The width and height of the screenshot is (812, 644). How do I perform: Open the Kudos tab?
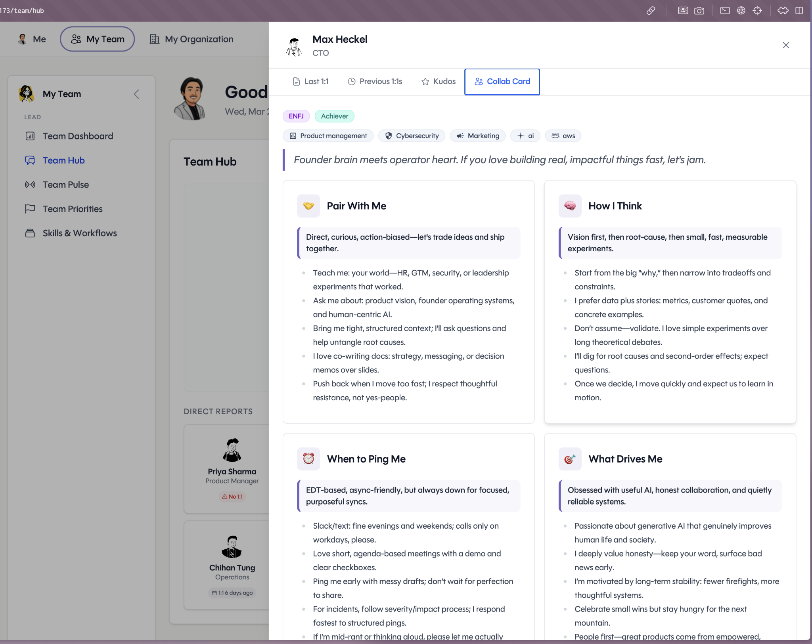439,82
